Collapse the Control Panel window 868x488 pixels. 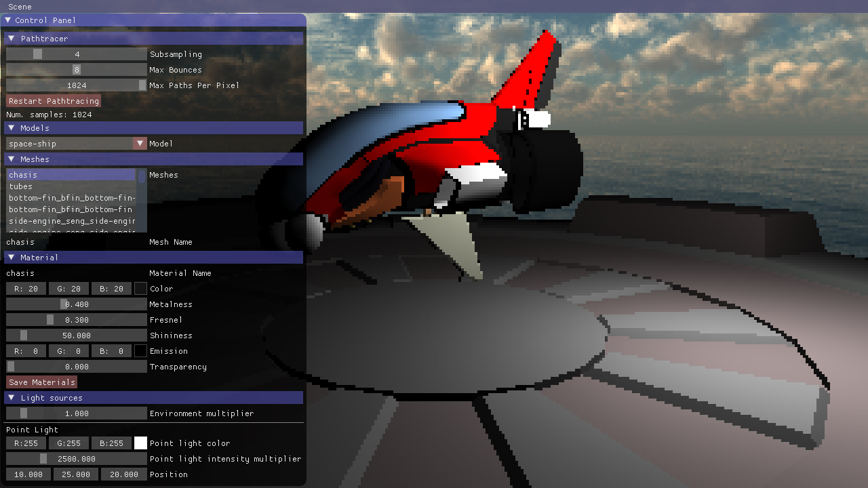[8, 20]
